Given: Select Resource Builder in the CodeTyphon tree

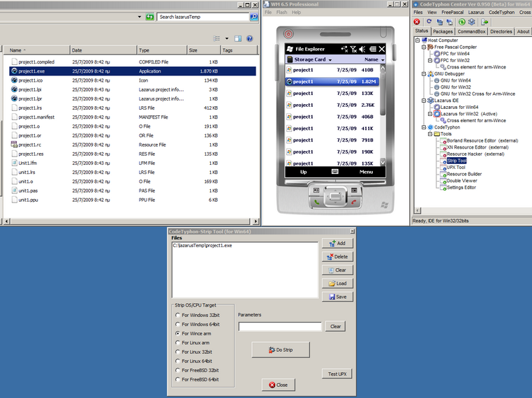Looking at the screenshot, I should (464, 174).
